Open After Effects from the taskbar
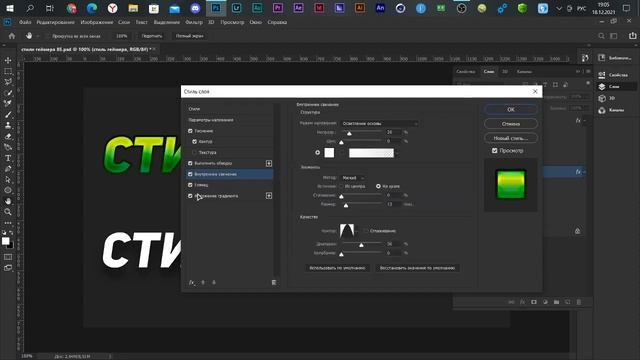 298,8
